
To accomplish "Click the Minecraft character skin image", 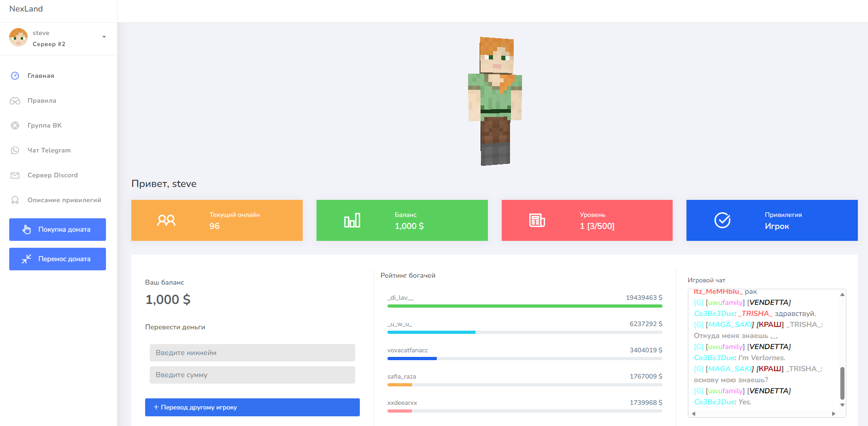I will click(495, 101).
